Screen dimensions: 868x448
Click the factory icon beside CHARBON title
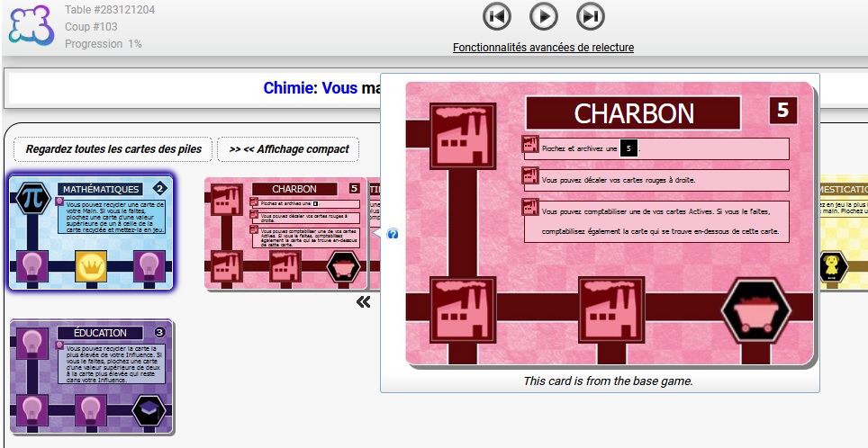coord(463,136)
